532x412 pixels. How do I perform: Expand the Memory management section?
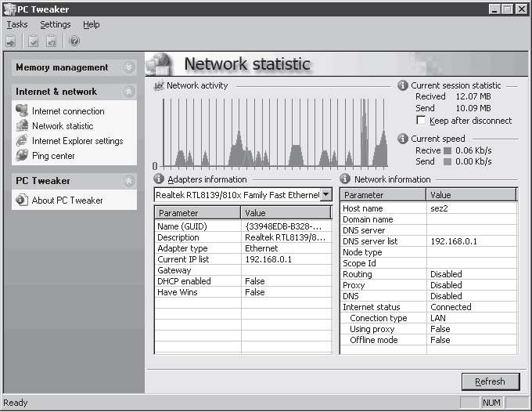[129, 67]
